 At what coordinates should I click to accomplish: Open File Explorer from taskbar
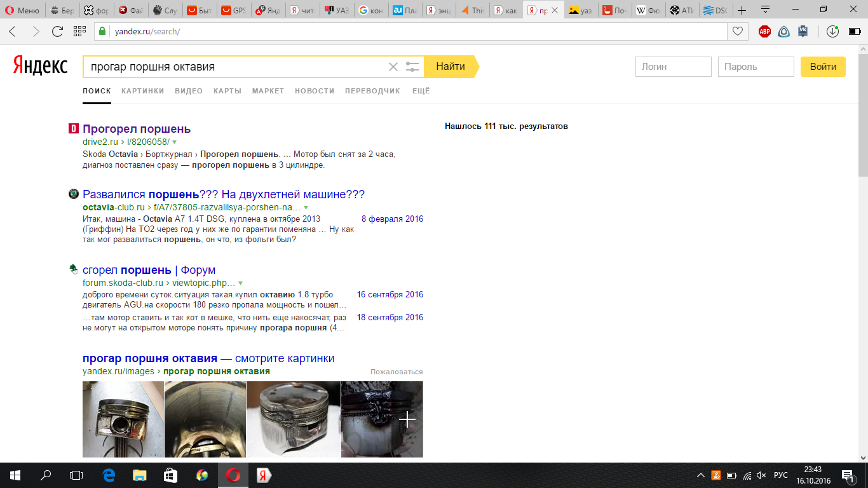[139, 475]
